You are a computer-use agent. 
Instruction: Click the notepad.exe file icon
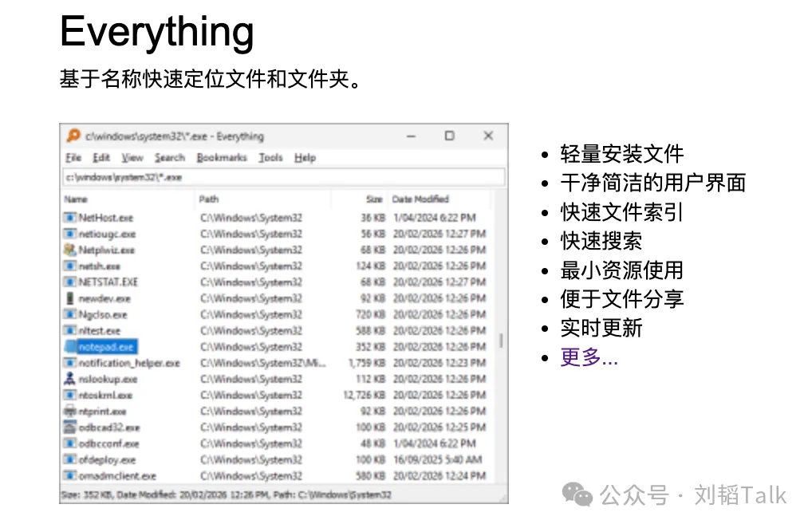(70, 346)
